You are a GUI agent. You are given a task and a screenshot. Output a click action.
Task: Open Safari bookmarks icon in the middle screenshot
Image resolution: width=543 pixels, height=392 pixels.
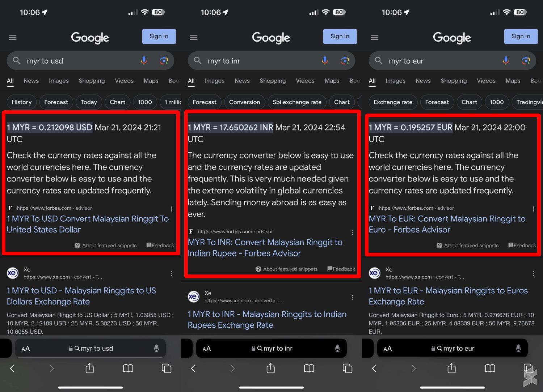[x=309, y=368]
